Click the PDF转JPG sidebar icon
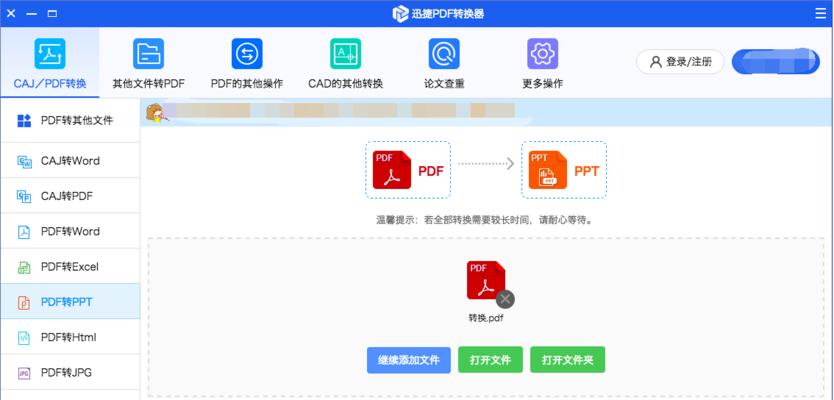 tap(24, 373)
